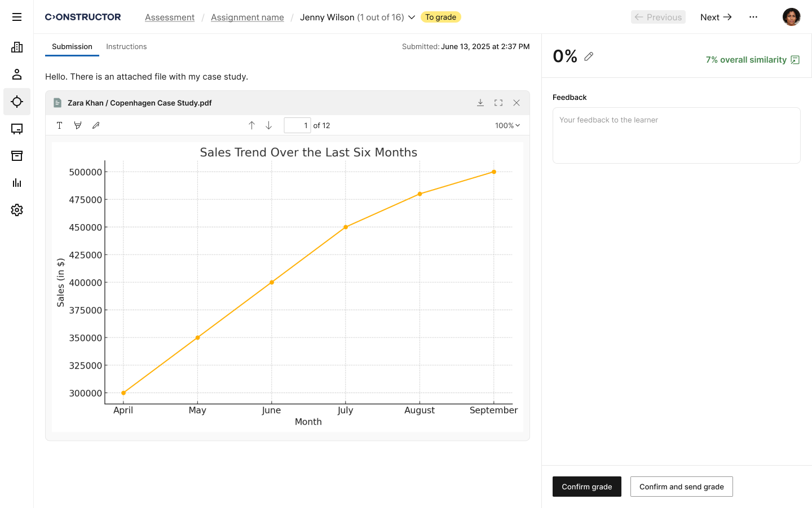Screen dimensions: 812x508
Task: Open the three-dot more options menu
Action: [x=753, y=17]
